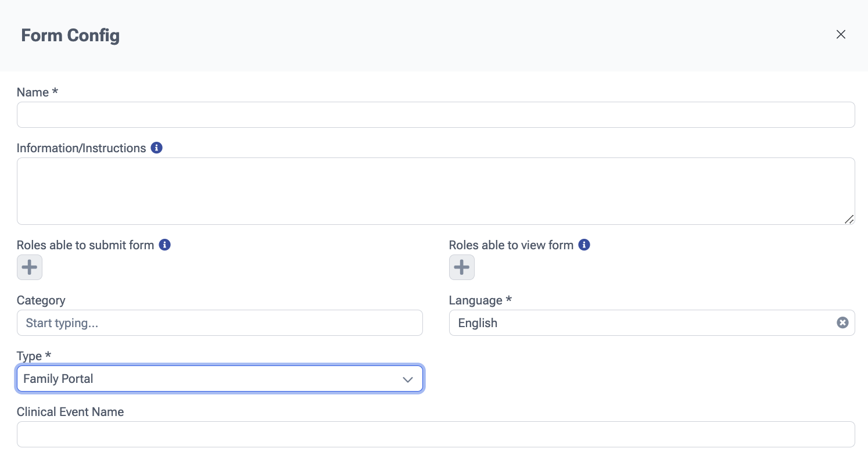This screenshot has height=459, width=868.
Task: Click inside the Information/Instructions text area
Action: point(436,191)
